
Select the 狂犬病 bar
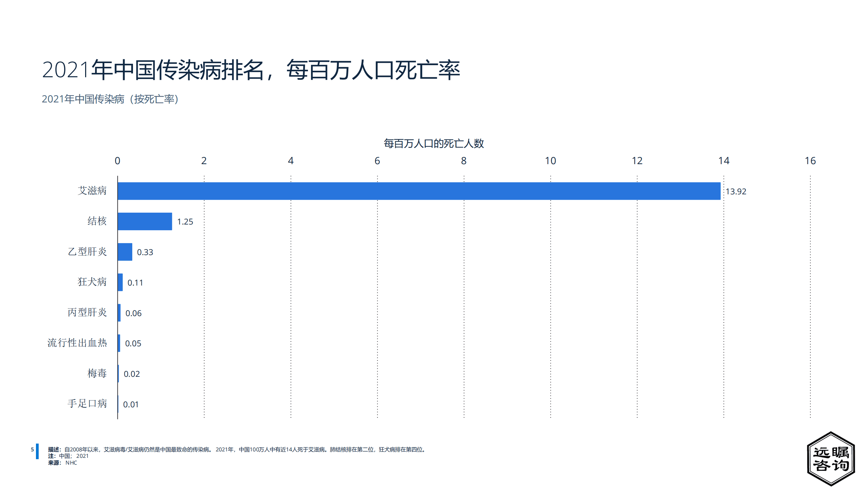click(120, 282)
